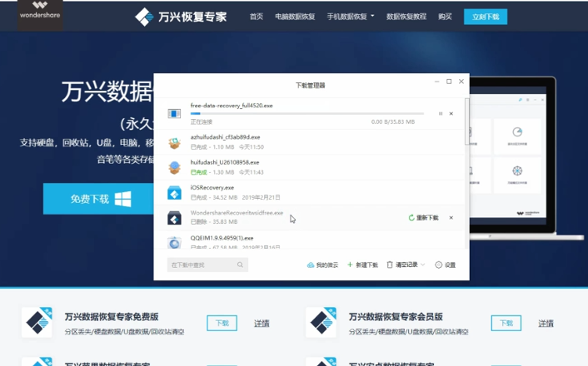The image size is (588, 366).
Task: Click the free-data-recovery_full4520.exe file icon
Action: [x=174, y=113]
